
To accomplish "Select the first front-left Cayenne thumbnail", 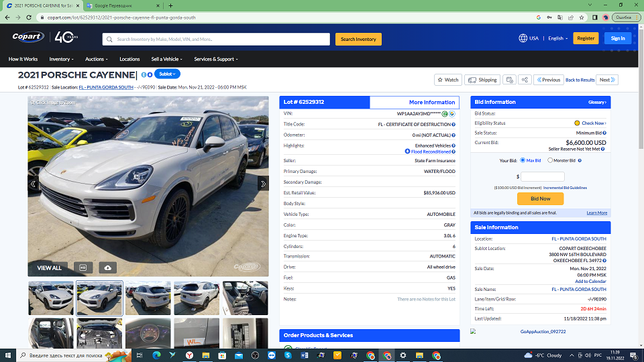I will click(51, 298).
